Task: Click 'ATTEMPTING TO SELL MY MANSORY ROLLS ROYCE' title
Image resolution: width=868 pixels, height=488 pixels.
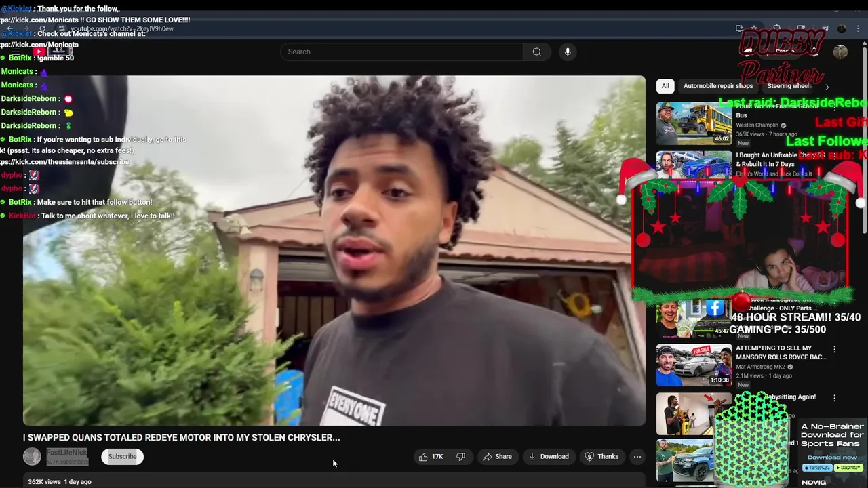Action: pos(781,352)
